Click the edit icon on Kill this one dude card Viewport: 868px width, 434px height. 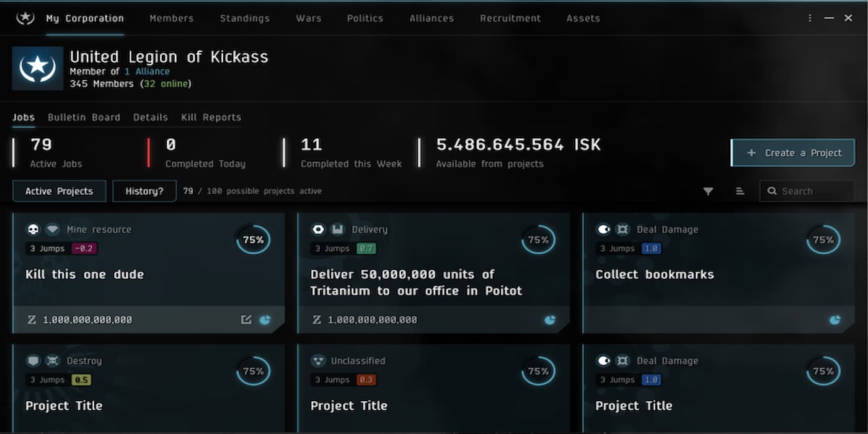click(x=246, y=320)
